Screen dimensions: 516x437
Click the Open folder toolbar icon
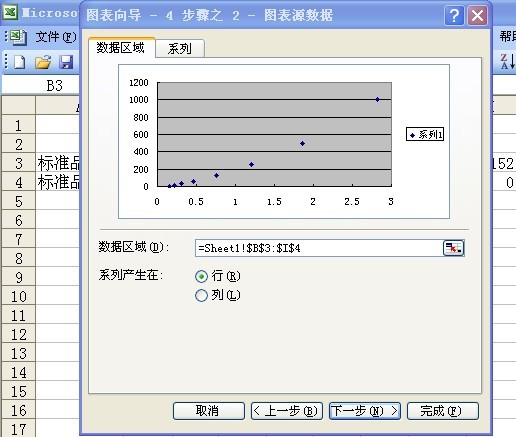(x=43, y=62)
